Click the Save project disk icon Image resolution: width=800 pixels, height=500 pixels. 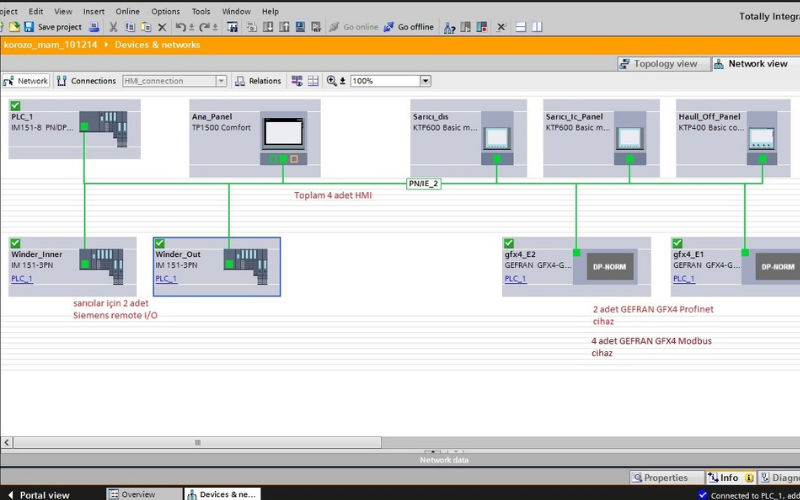click(29, 27)
